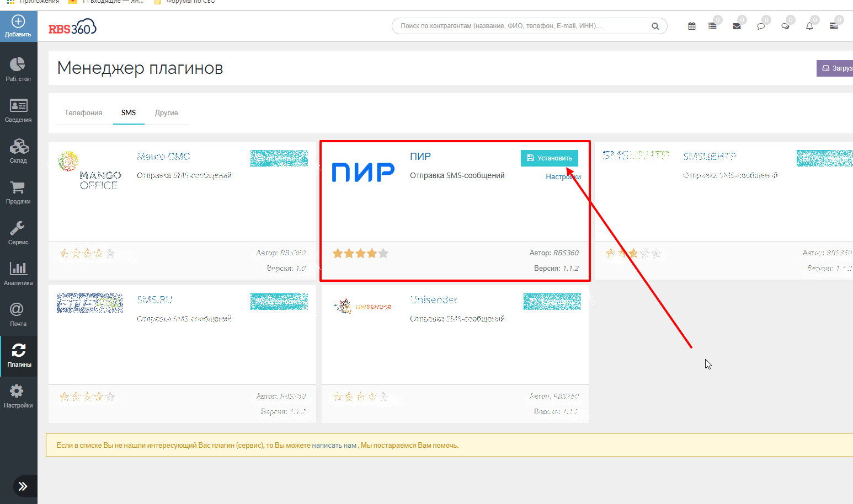Click the ПИР plugin logo
The width and height of the screenshot is (853, 504).
363,172
